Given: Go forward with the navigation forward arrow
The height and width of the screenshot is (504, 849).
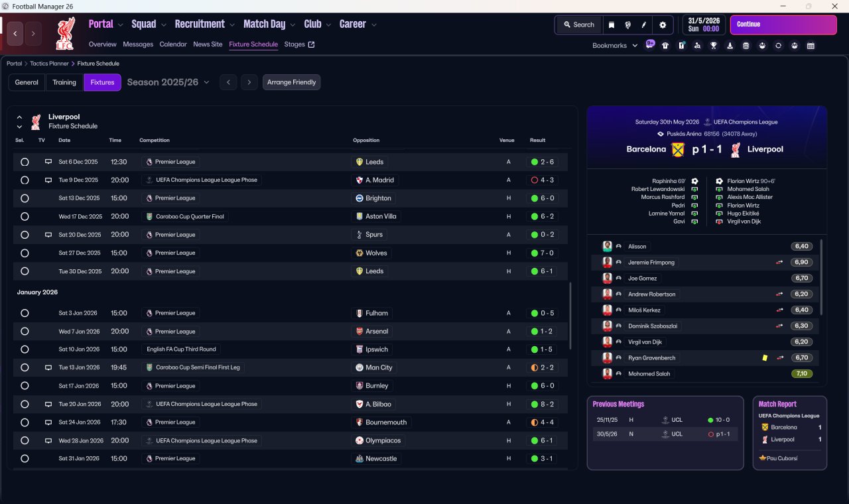Looking at the screenshot, I should [33, 33].
